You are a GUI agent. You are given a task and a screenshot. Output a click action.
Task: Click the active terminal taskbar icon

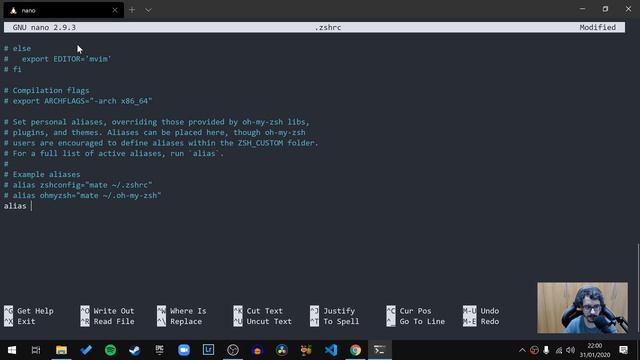click(x=380, y=350)
